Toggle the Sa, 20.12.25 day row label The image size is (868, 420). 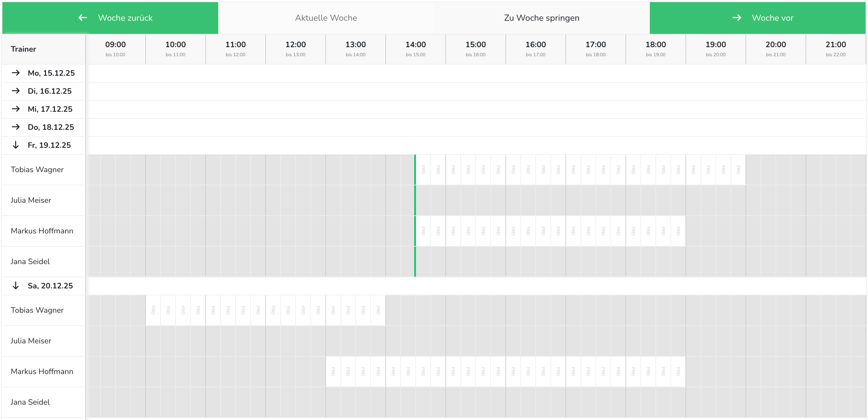click(x=50, y=286)
